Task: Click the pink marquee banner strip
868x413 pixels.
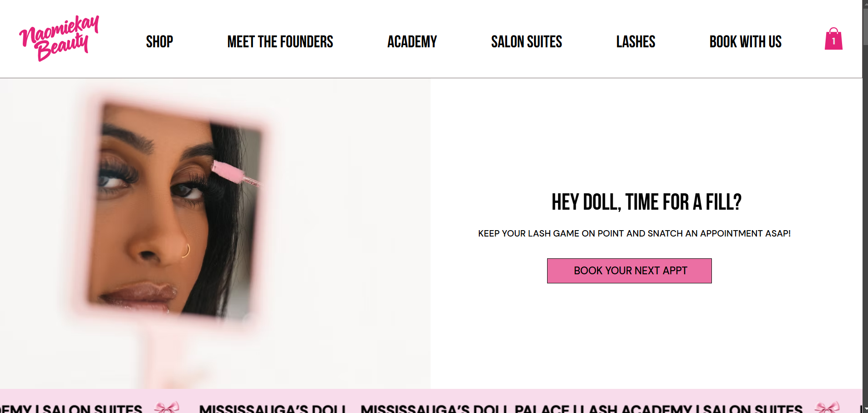Action: coord(431,401)
